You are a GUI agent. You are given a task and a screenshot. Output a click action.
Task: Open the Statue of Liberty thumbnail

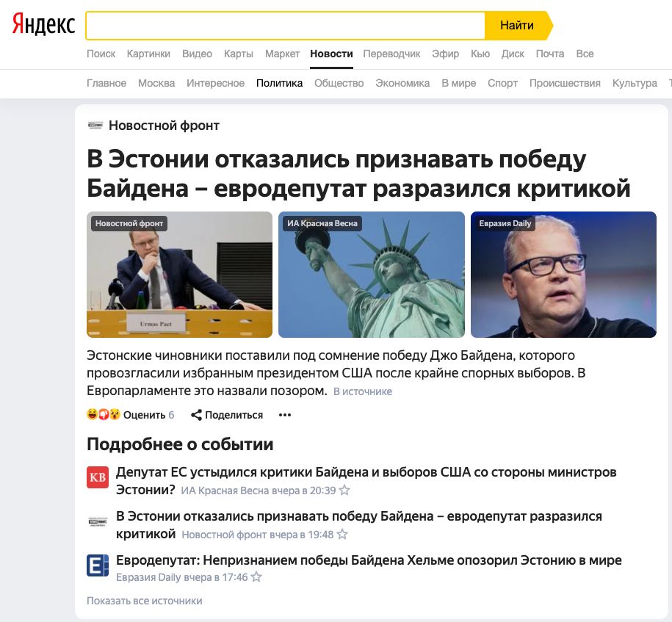[x=372, y=275]
